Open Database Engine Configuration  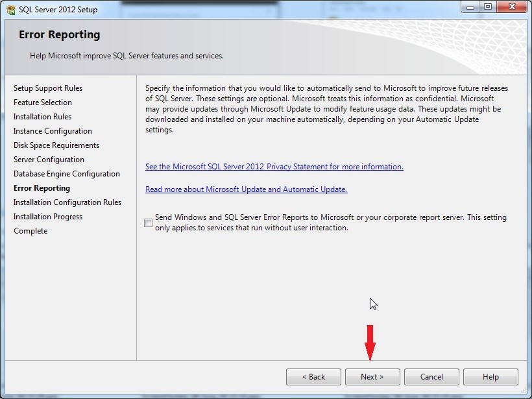pyautogui.click(x=66, y=173)
